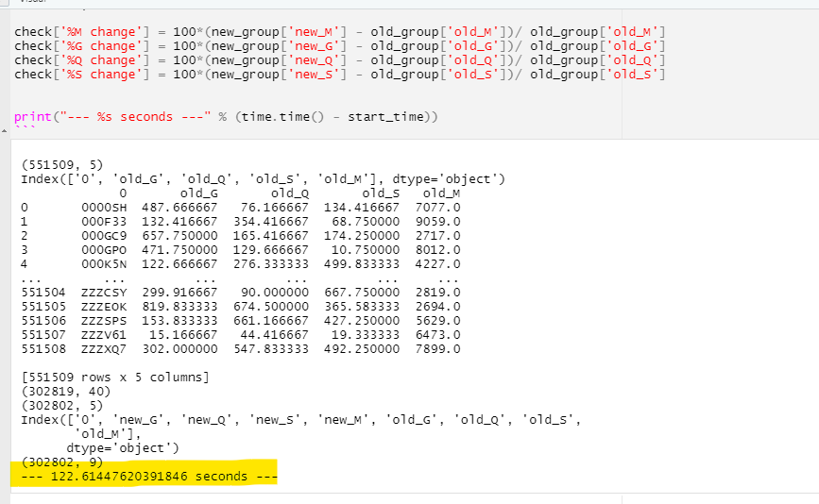Click the 0000SH cell in row 0
Image resolution: width=819 pixels, height=504 pixels.
pos(104,207)
